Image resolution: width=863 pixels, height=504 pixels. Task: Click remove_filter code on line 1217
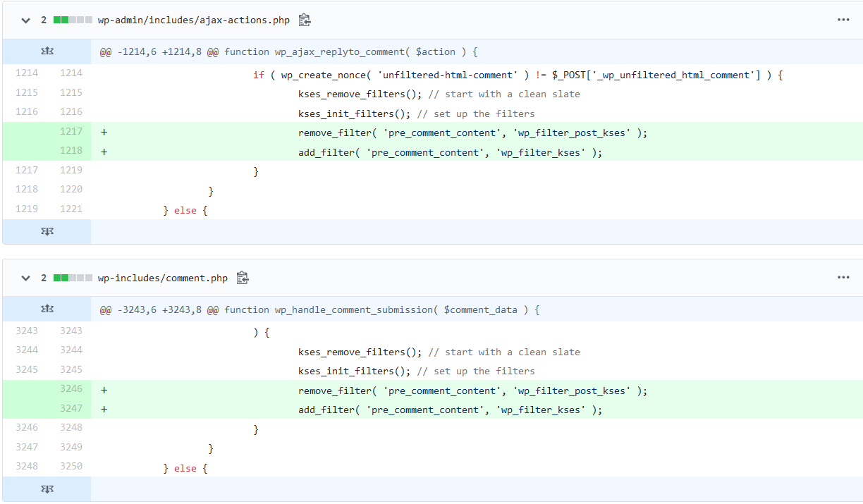click(x=472, y=133)
